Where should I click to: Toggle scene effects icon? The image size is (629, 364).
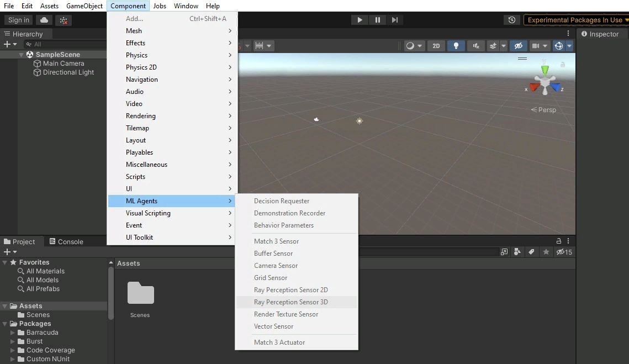(493, 46)
